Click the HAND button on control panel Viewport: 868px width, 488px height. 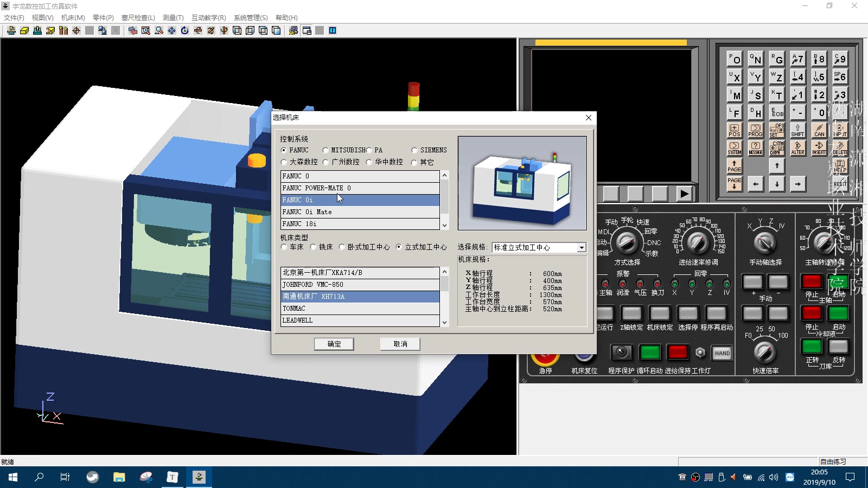722,353
